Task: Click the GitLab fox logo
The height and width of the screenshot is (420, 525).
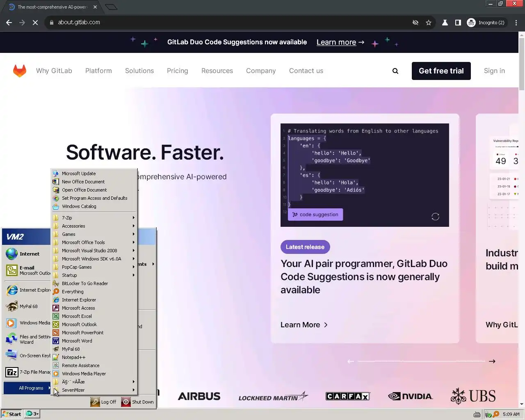Action: (20, 71)
